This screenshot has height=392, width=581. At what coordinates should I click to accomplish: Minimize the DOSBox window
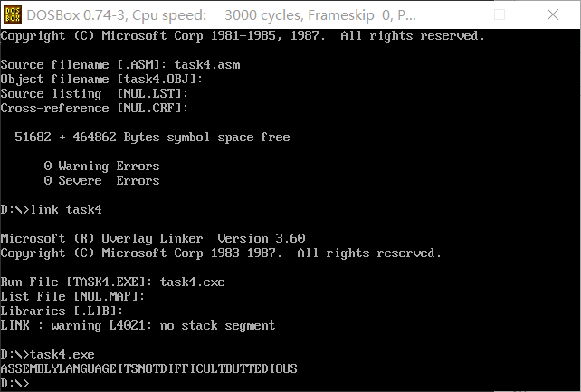[x=447, y=14]
